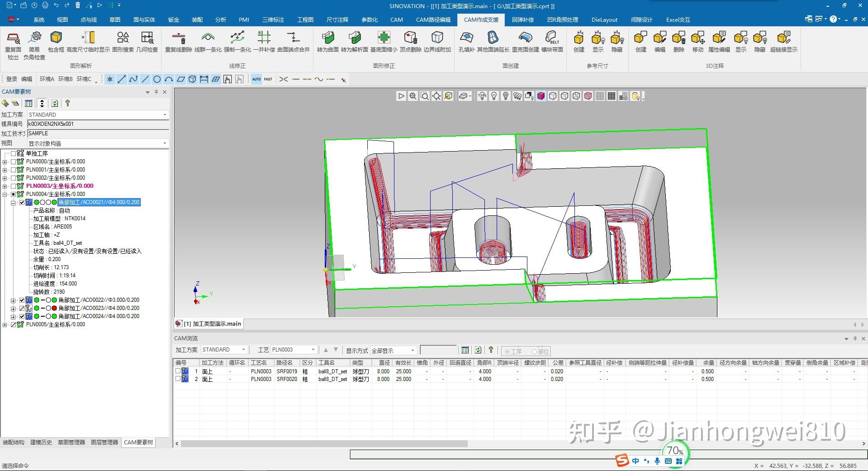868x471 pixels.
Task: Click the 登录 button in toolbar
Action: 11,79
